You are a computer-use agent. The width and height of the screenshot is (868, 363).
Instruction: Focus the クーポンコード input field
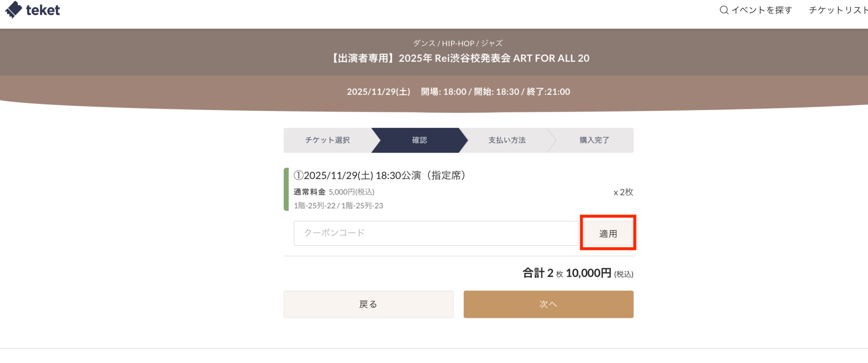436,233
